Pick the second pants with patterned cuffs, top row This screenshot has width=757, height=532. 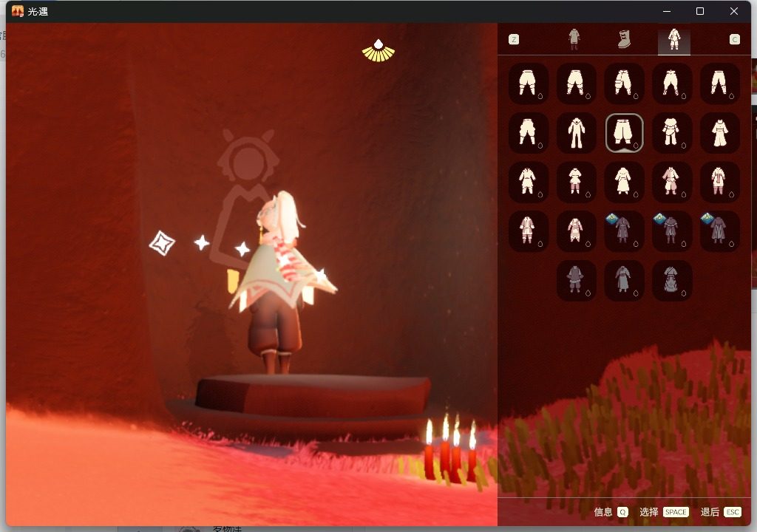[x=576, y=83]
